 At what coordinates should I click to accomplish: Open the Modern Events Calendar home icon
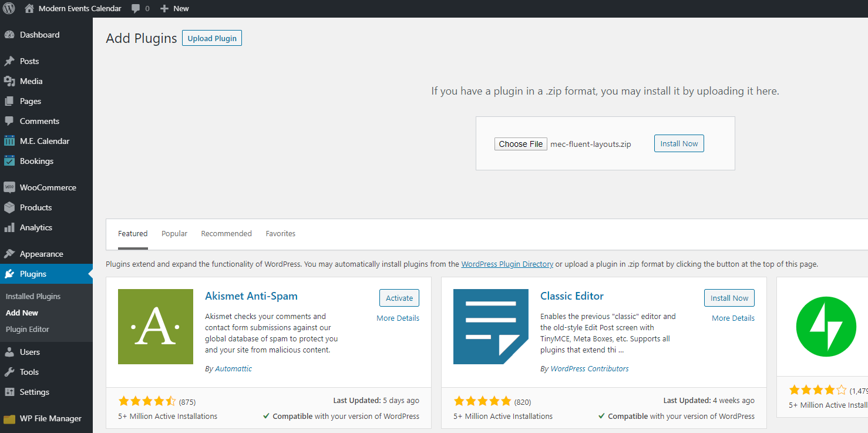pyautogui.click(x=29, y=8)
